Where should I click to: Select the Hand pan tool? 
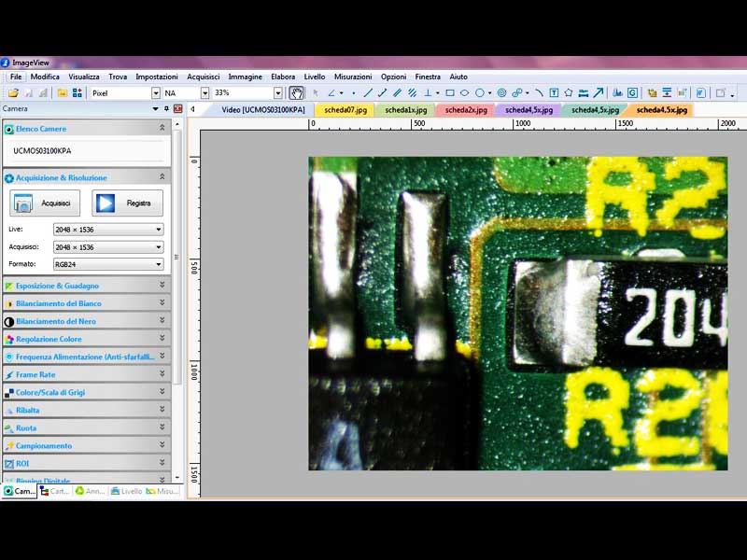pyautogui.click(x=296, y=92)
